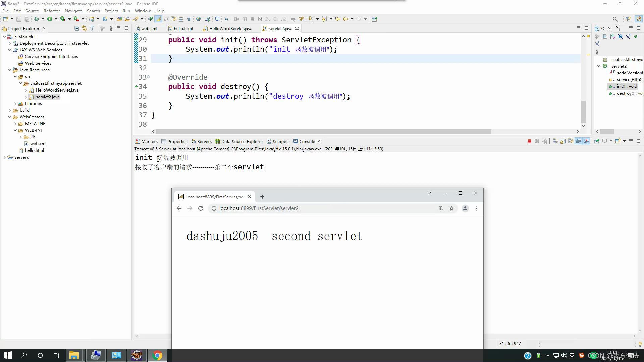Click the Chrome icon in taskbar
644x362 pixels.
[x=158, y=355]
